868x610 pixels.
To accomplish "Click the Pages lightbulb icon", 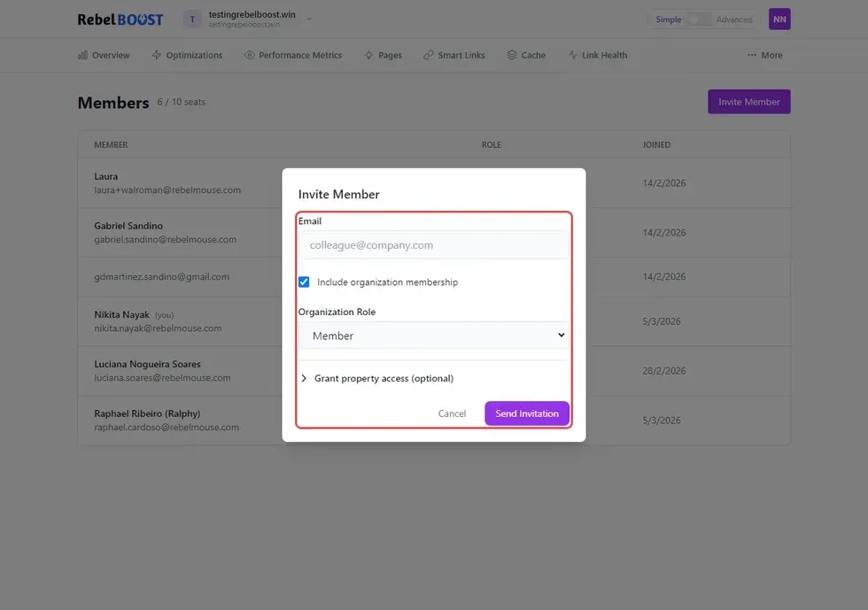I will point(368,55).
